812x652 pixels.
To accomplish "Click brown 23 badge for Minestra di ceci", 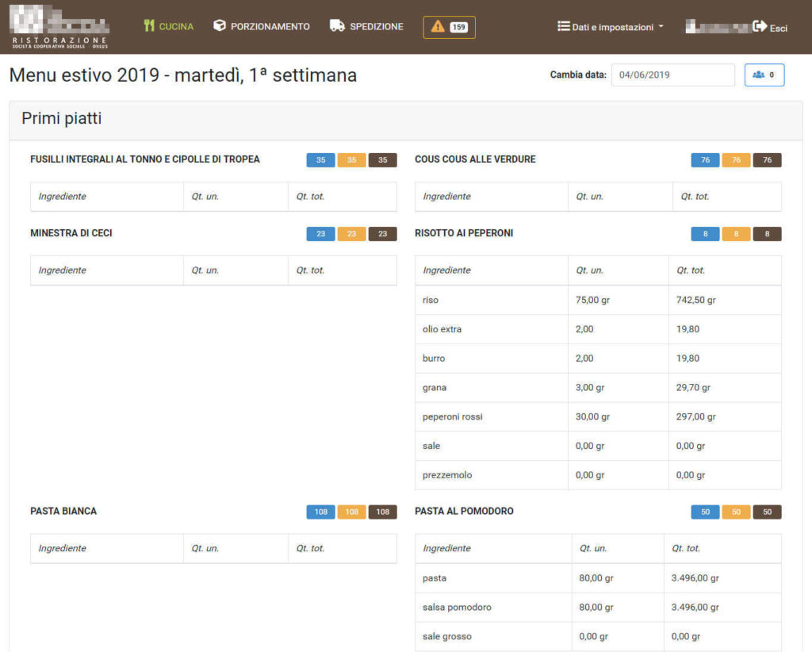I will click(x=382, y=234).
